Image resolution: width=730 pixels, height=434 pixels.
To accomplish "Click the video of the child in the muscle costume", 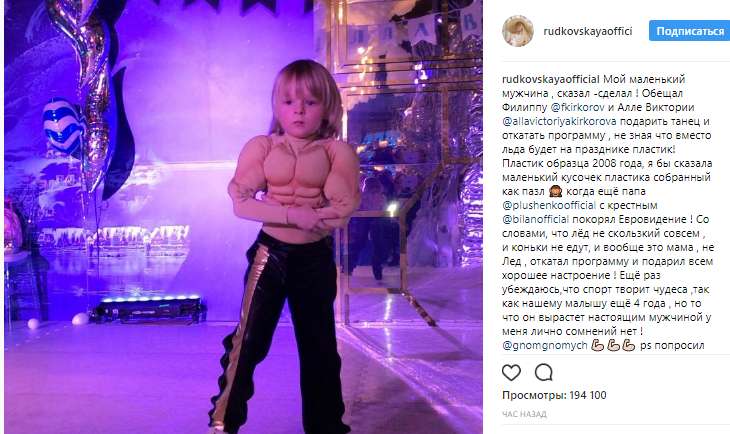I will pyautogui.click(x=243, y=217).
